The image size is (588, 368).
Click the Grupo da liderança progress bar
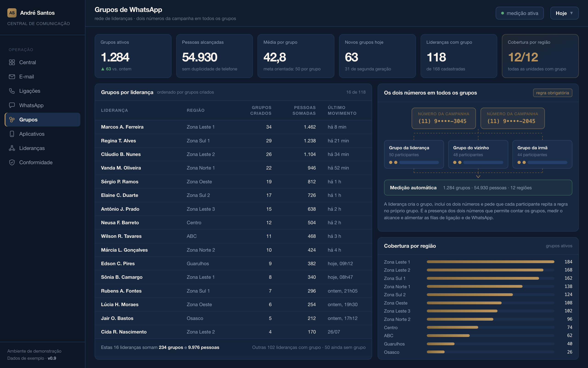pyautogui.click(x=419, y=162)
